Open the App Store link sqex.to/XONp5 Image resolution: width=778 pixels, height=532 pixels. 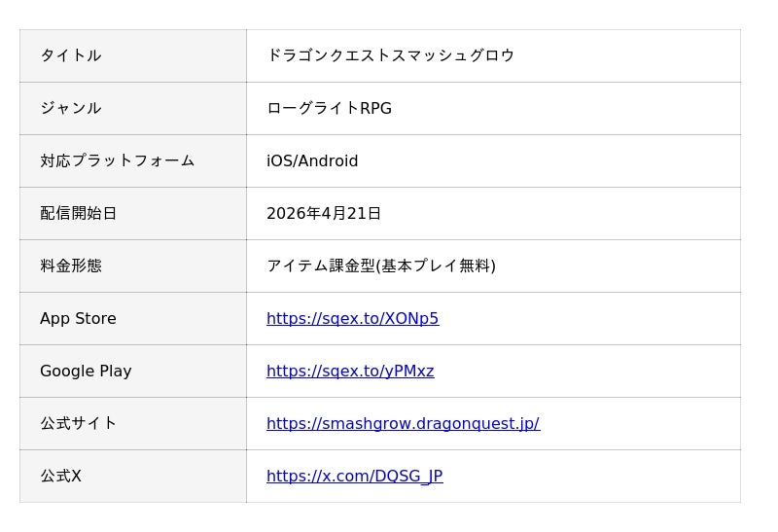pyautogui.click(x=352, y=319)
